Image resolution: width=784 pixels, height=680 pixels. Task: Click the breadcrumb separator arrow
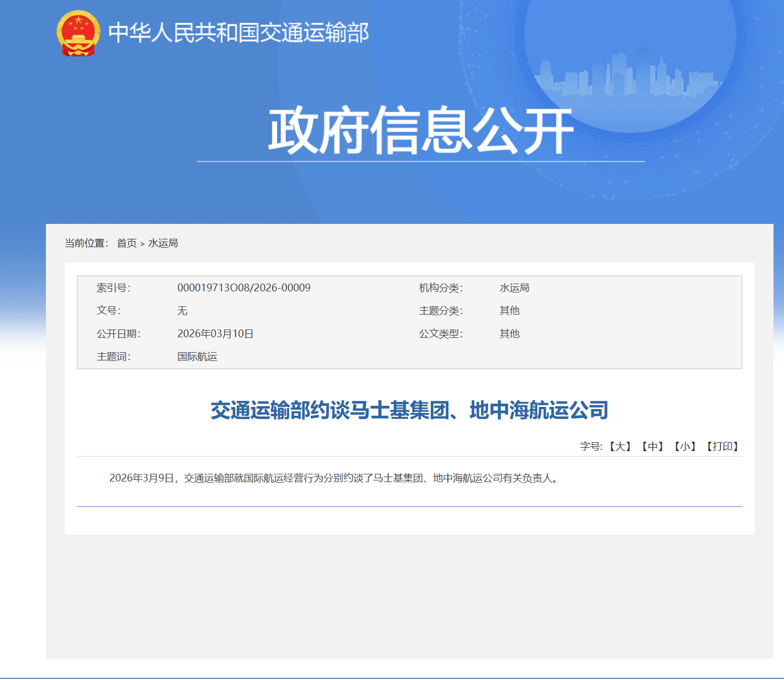(142, 244)
